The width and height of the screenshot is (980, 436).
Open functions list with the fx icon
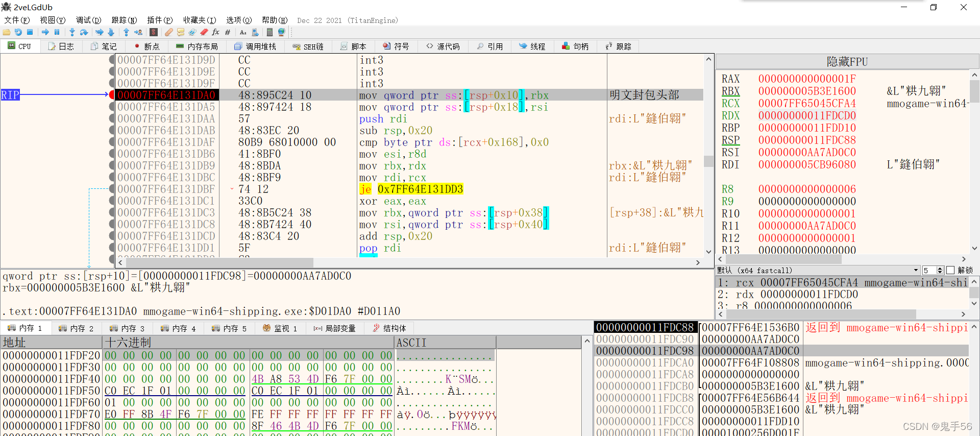click(x=216, y=32)
